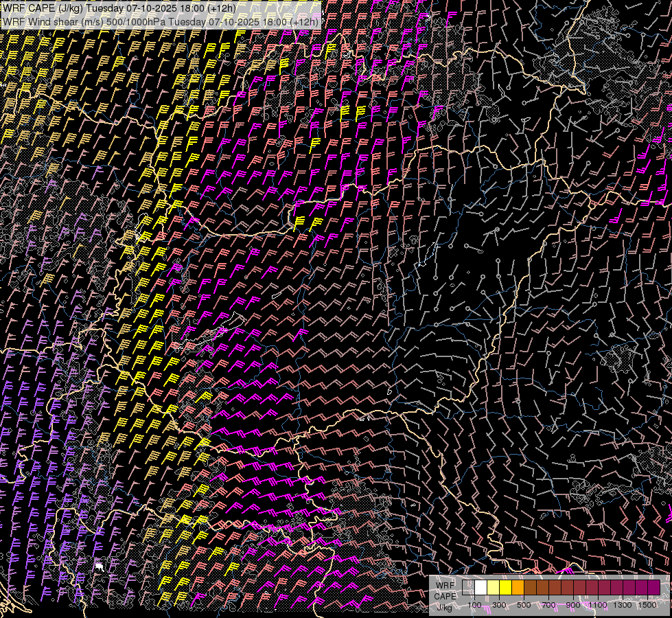Click the WRF text in the legend
The height and width of the screenshot is (618, 672).
click(444, 585)
